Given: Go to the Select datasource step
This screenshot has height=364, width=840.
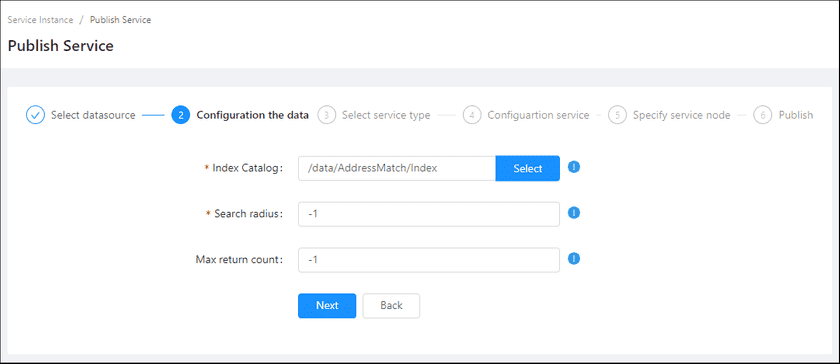Looking at the screenshot, I should (x=93, y=115).
